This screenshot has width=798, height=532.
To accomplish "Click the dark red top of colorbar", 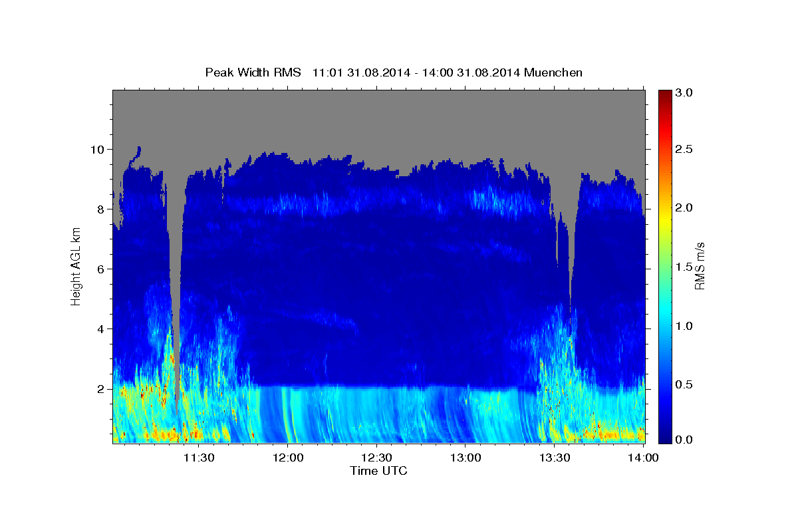I will tap(664, 95).
